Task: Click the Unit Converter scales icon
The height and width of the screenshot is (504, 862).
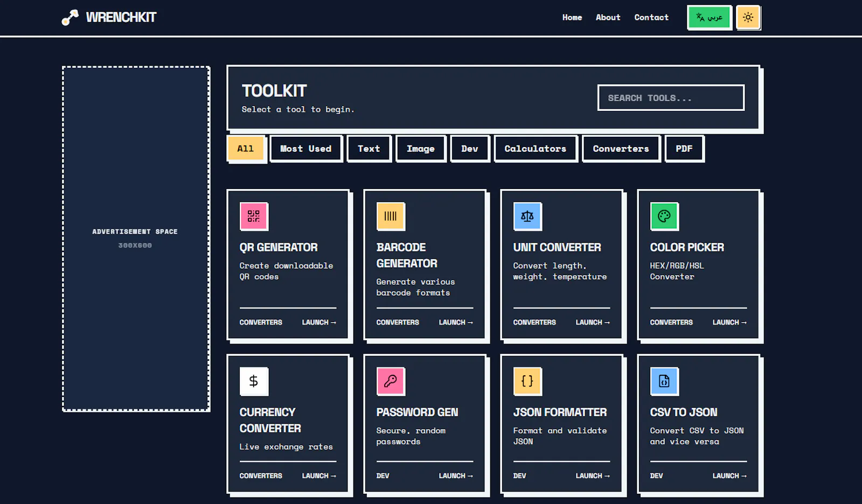Action: [x=527, y=216]
